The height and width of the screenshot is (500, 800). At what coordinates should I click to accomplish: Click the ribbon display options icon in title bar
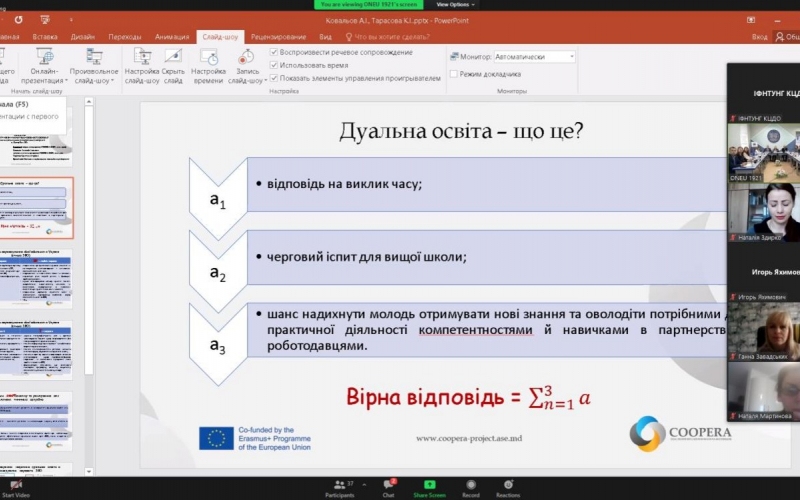pyautogui.click(x=751, y=20)
